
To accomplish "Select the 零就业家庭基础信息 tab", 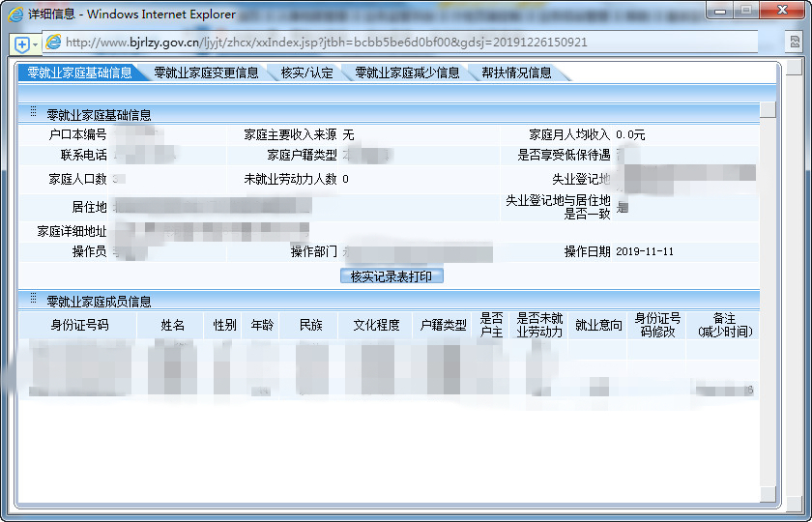I will pyautogui.click(x=79, y=72).
